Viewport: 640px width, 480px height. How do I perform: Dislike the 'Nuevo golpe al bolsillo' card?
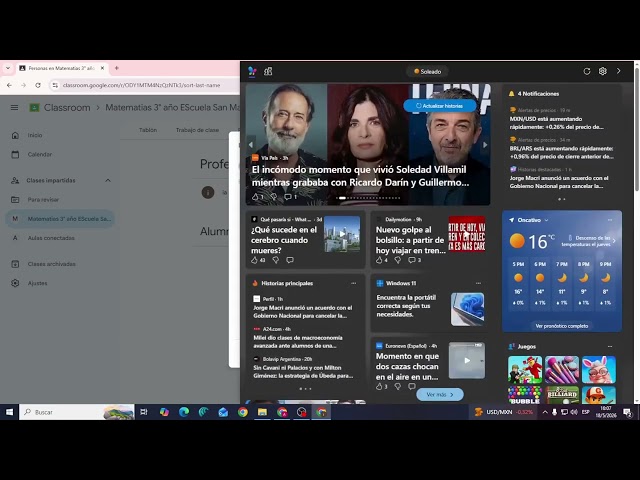coord(398,260)
